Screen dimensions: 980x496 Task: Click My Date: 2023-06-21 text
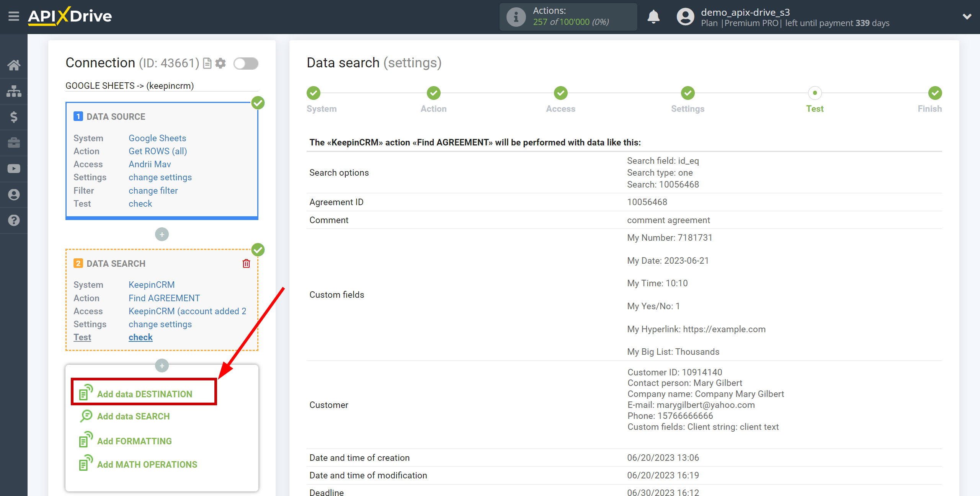[x=668, y=261]
